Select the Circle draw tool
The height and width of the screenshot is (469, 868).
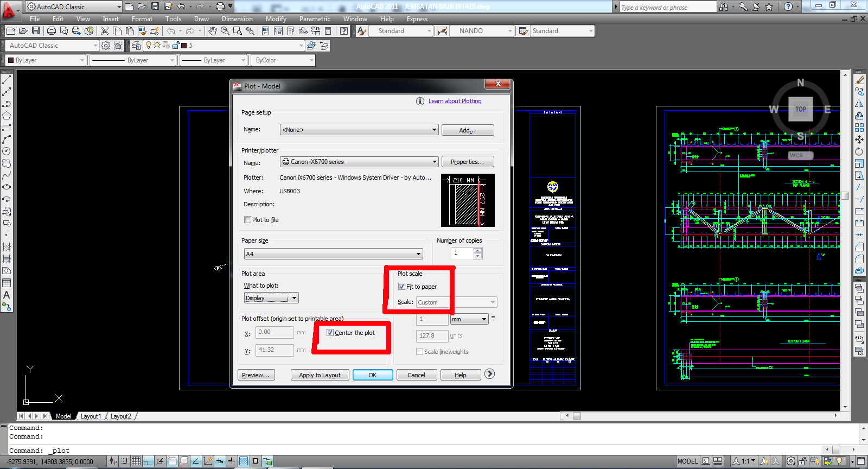pyautogui.click(x=7, y=151)
